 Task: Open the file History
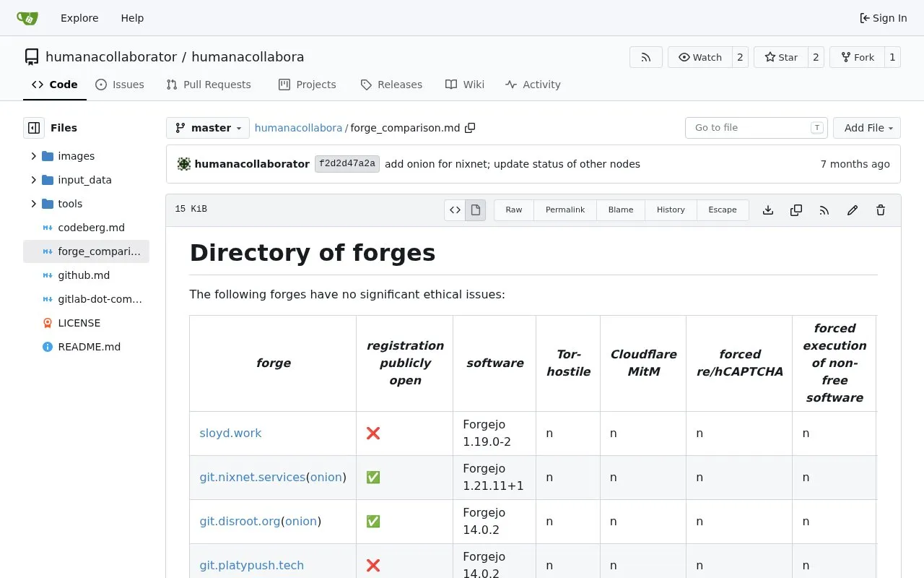tap(671, 210)
